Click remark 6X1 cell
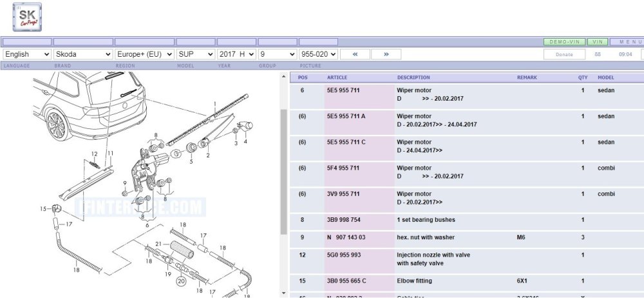Image resolution: width=644 pixels, height=298 pixels. click(522, 281)
